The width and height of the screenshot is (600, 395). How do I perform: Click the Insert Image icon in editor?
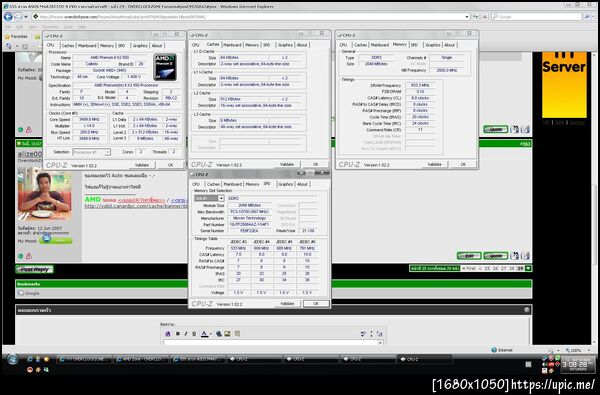(x=228, y=334)
